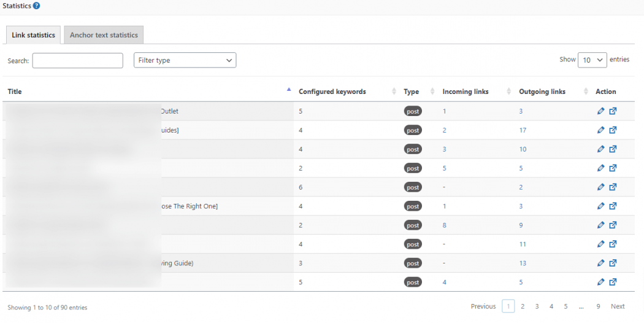Sort by Incoming links column arrows

[509, 91]
